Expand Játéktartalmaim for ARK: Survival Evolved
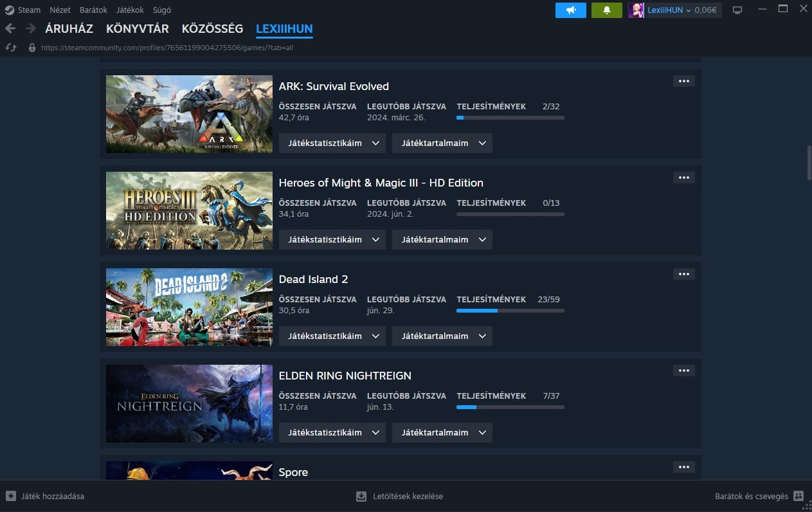Screen dimensions: 812x512 coord(442,143)
